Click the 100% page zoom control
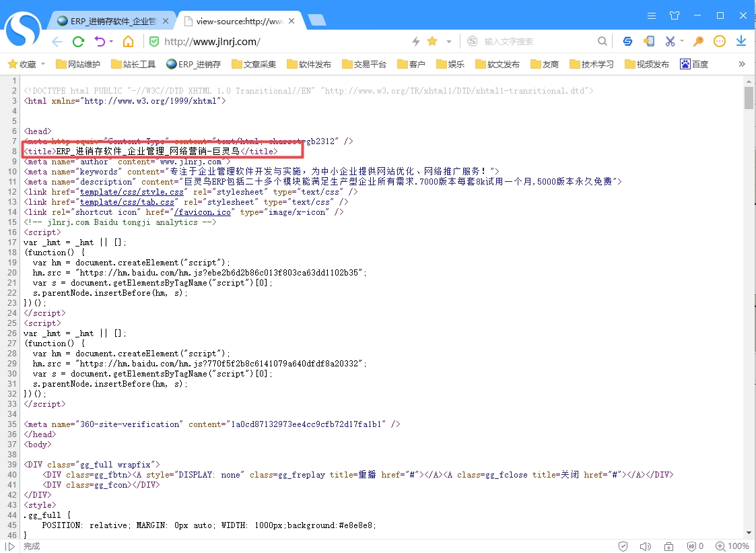This screenshot has width=756, height=553. coord(732,546)
